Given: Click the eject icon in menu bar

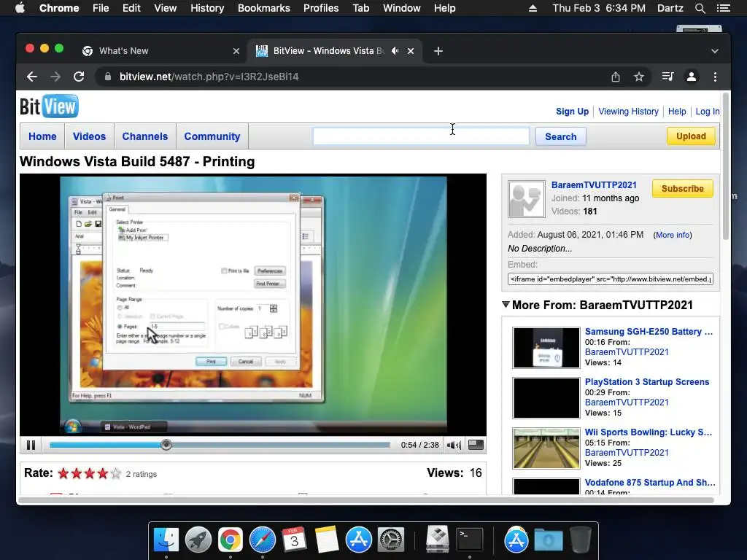Looking at the screenshot, I should (533, 8).
